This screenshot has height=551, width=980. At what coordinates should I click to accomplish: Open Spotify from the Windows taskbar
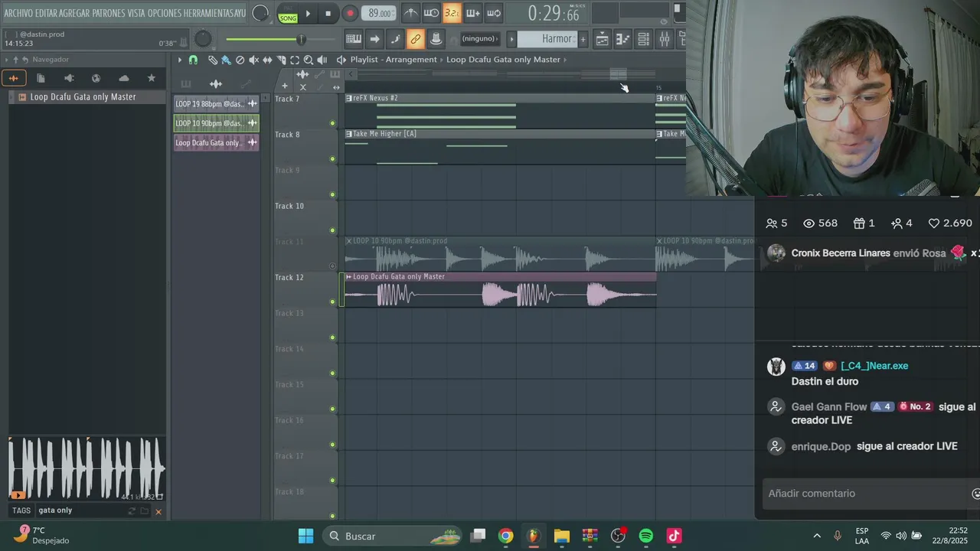pyautogui.click(x=645, y=536)
